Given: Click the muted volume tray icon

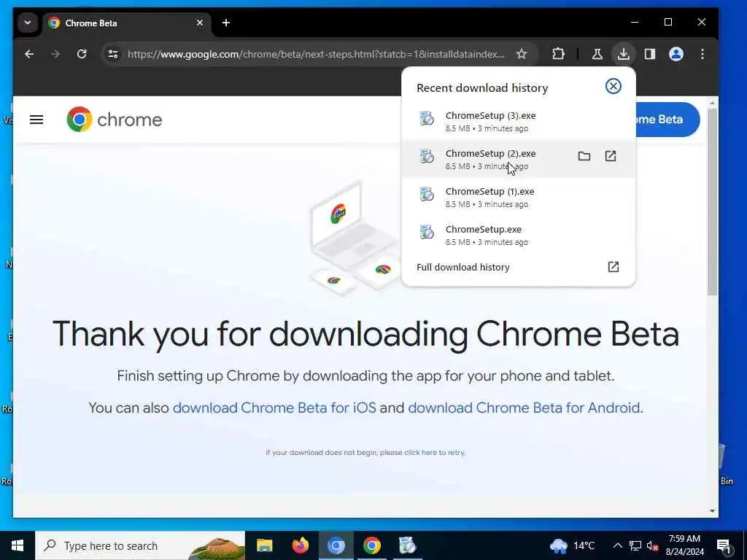Looking at the screenshot, I should 653,545.
